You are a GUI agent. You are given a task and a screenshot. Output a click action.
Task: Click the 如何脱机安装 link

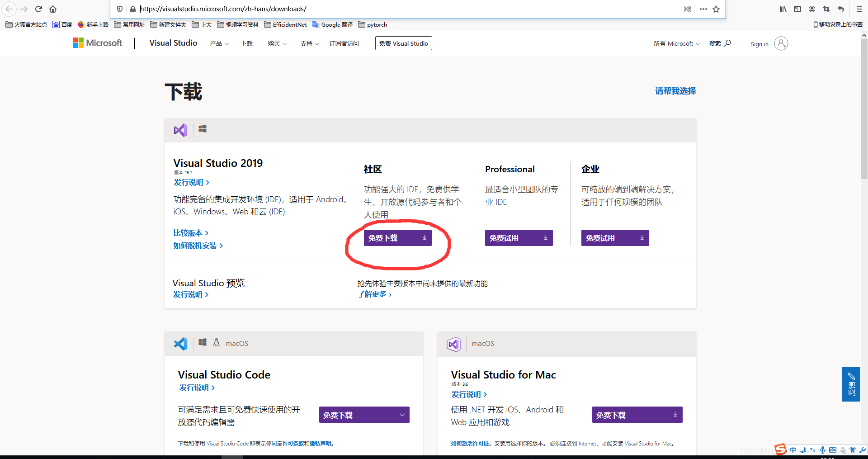198,246
